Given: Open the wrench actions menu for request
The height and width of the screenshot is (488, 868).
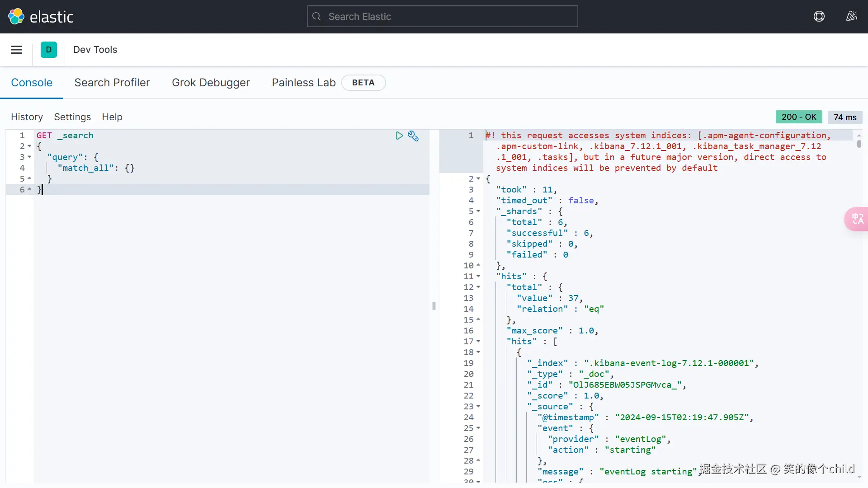Looking at the screenshot, I should pos(413,136).
